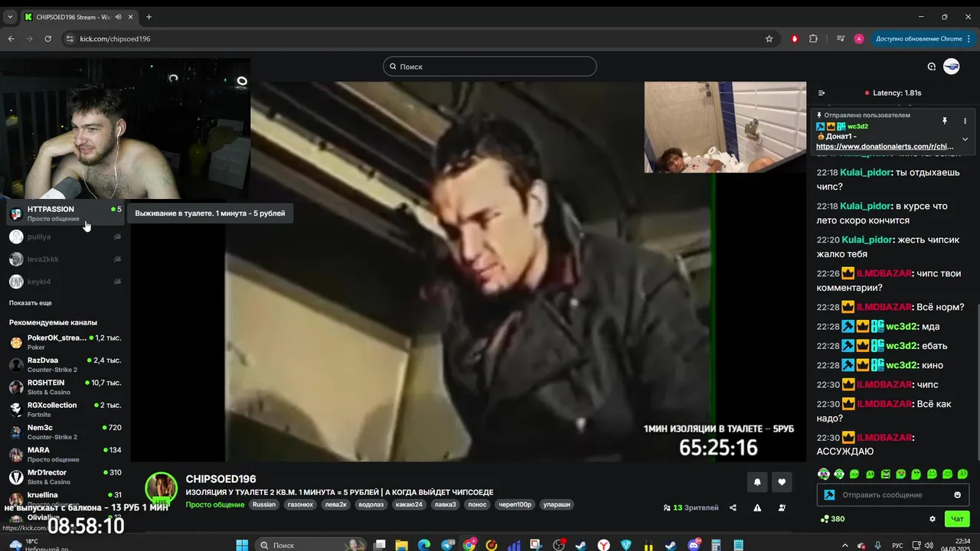Image resolution: width=980 pixels, height=551 pixels.
Task: Open CHIPSOED196 channel name link
Action: 220,479
